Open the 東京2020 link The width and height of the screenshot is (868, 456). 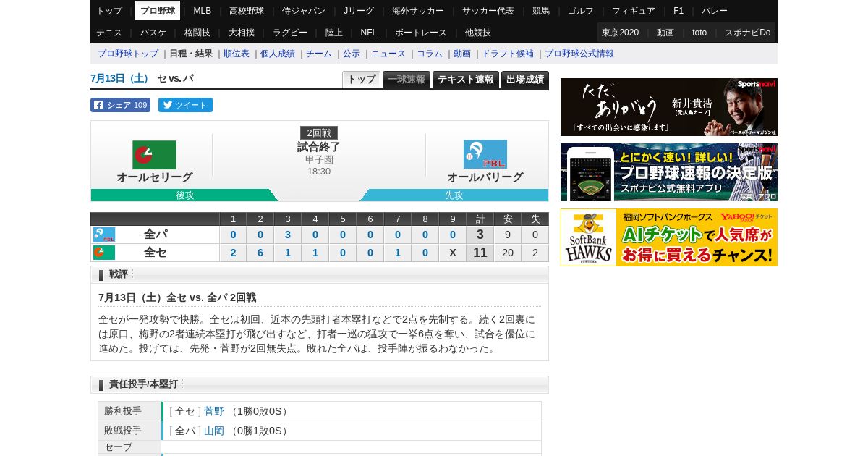click(621, 33)
